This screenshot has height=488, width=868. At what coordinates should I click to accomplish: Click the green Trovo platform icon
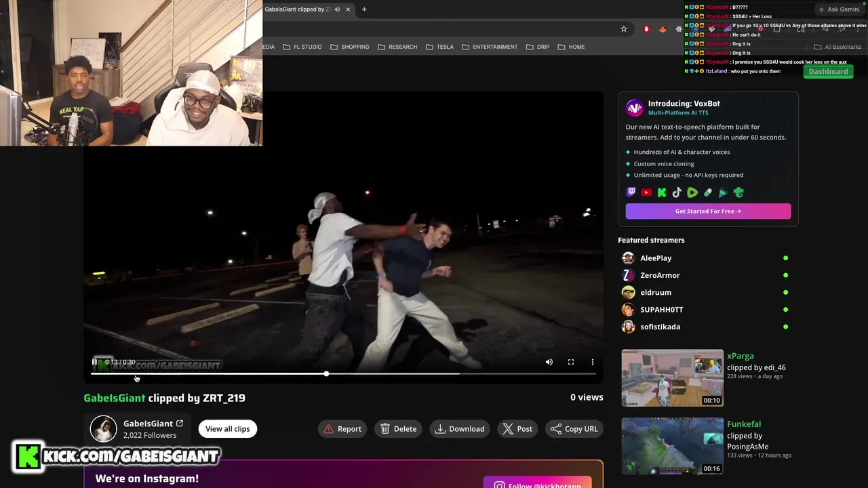pyautogui.click(x=738, y=192)
